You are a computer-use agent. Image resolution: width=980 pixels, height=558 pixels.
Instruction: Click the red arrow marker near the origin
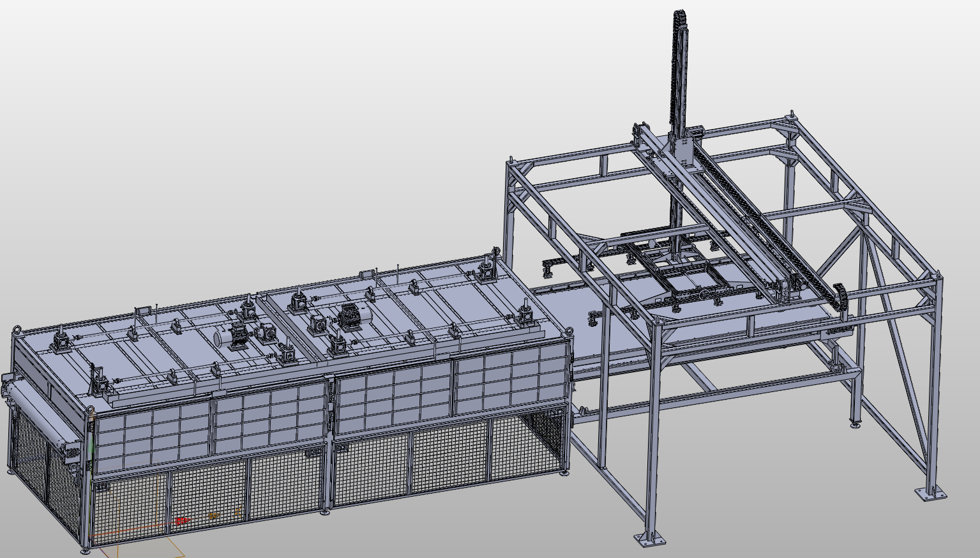point(183,521)
